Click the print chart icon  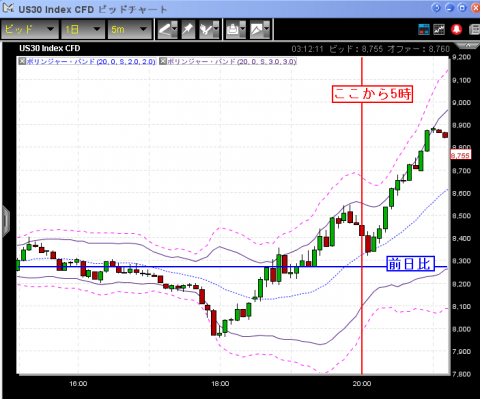click(x=233, y=30)
